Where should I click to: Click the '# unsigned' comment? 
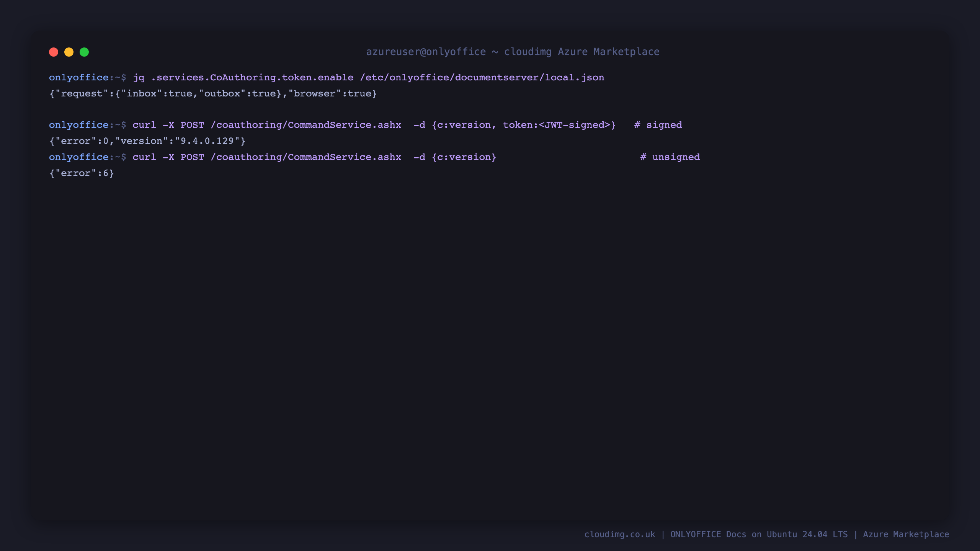coord(670,157)
